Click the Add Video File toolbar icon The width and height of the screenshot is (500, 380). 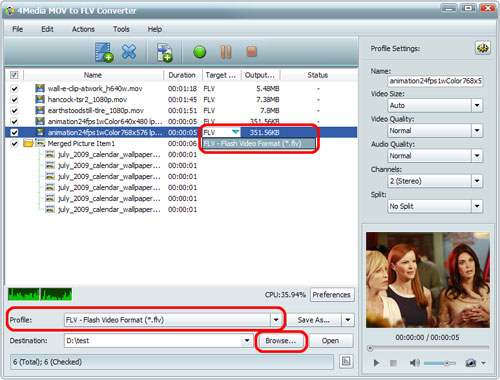[104, 52]
